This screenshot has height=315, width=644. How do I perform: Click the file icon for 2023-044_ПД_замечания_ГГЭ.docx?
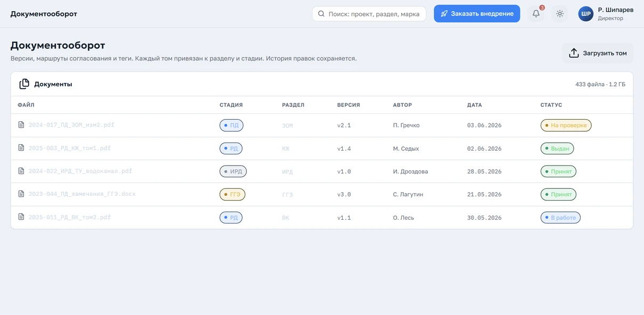(x=21, y=194)
